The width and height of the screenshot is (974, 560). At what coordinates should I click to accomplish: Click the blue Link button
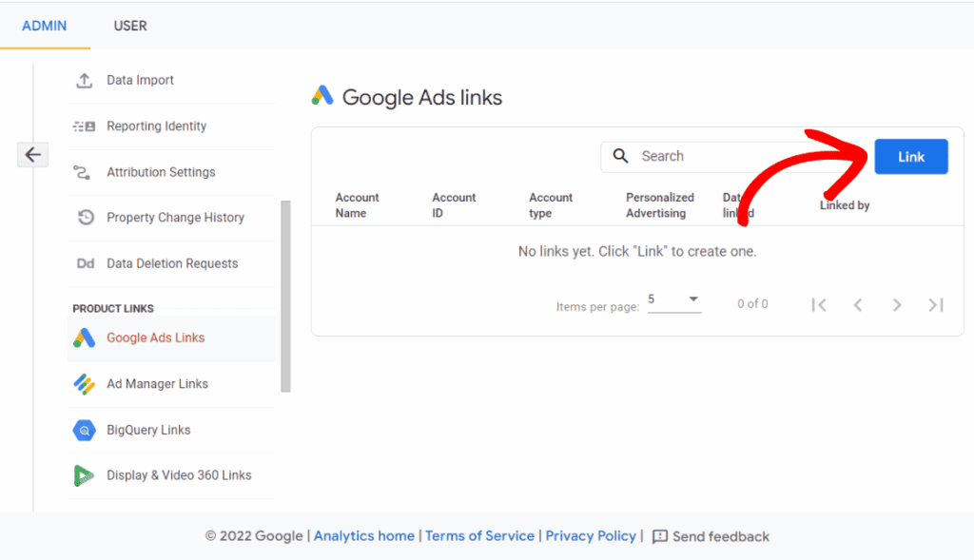point(910,156)
